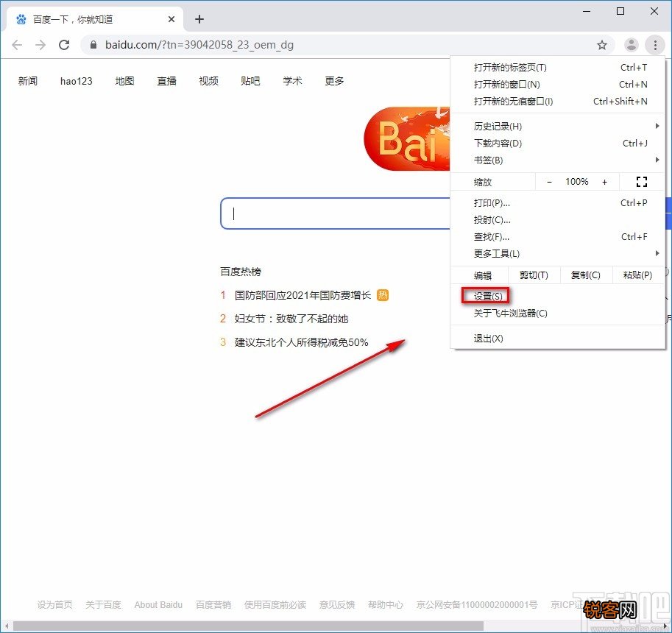The image size is (672, 633).
Task: Click 剪切(T) in the edit row
Action: [534, 275]
